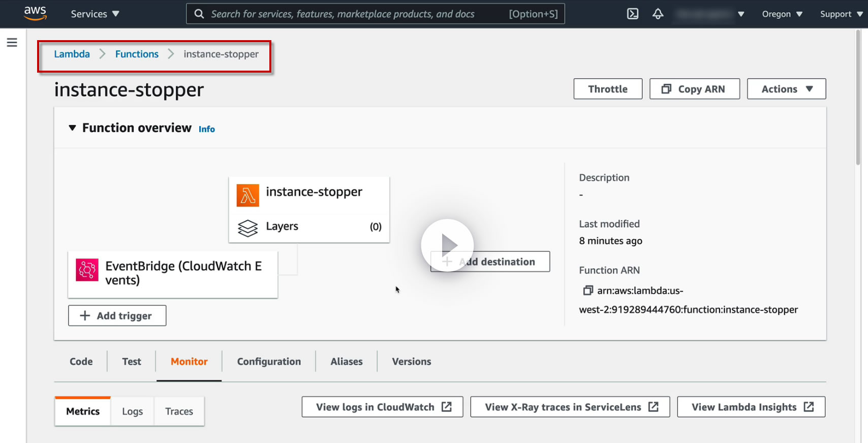
Task: Click the instance-stopper page heading text
Action: click(129, 89)
